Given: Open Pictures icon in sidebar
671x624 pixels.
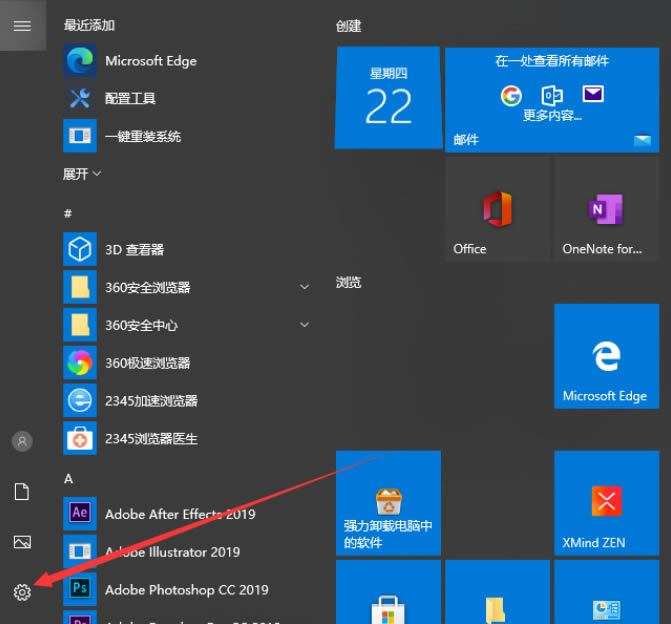Looking at the screenshot, I should pyautogui.click(x=22, y=542).
